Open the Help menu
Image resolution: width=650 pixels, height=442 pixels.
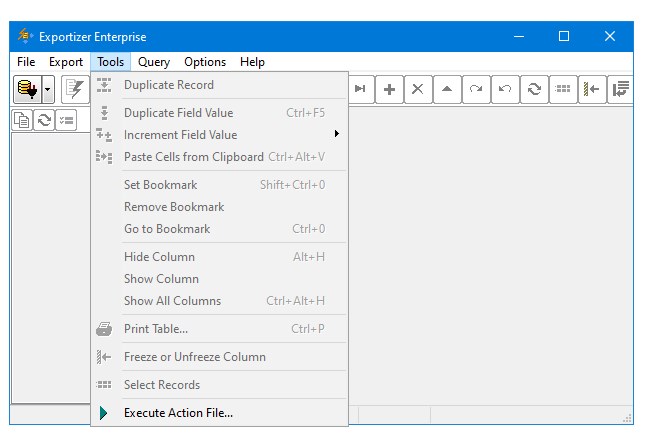[x=252, y=62]
